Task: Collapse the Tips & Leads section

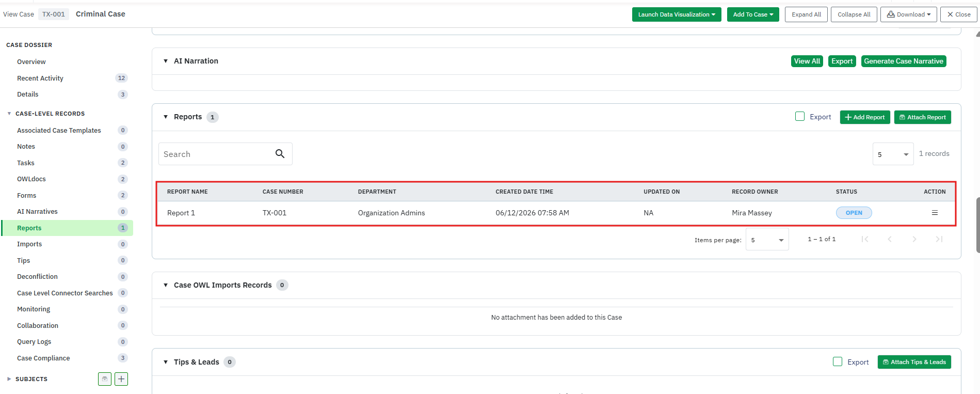Action: point(166,362)
